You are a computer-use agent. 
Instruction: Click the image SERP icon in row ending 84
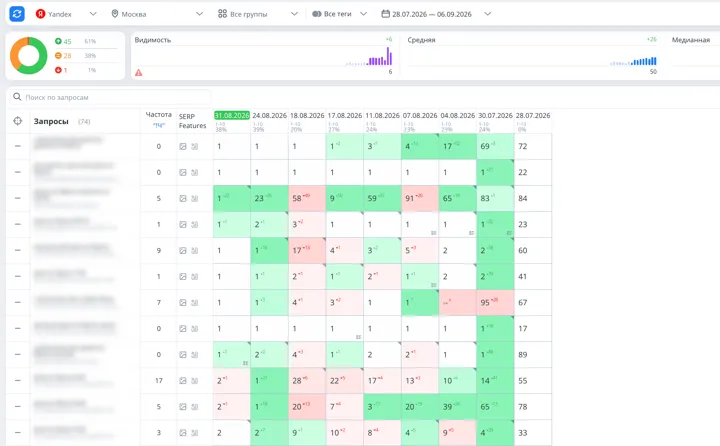183,198
